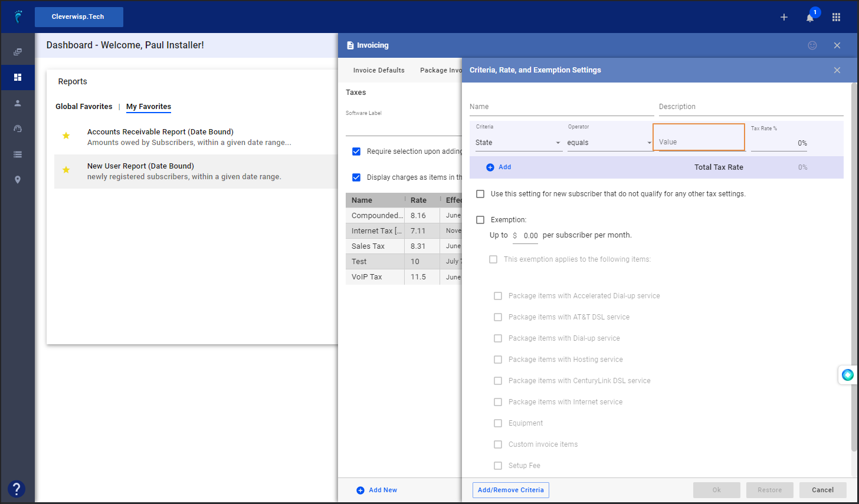Viewport: 859px width, 504px height.
Task: Open the Package Invoicing tab
Action: pyautogui.click(x=441, y=70)
